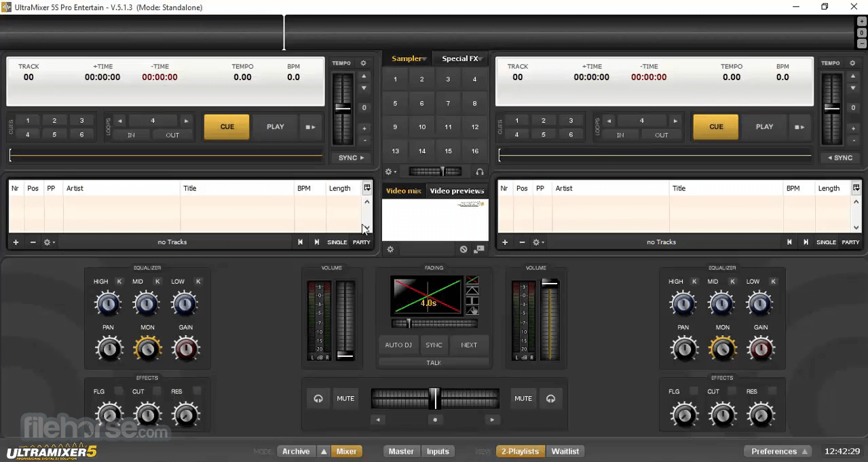The height and width of the screenshot is (462, 868).
Task: Mute the left deck
Action: pyautogui.click(x=345, y=399)
